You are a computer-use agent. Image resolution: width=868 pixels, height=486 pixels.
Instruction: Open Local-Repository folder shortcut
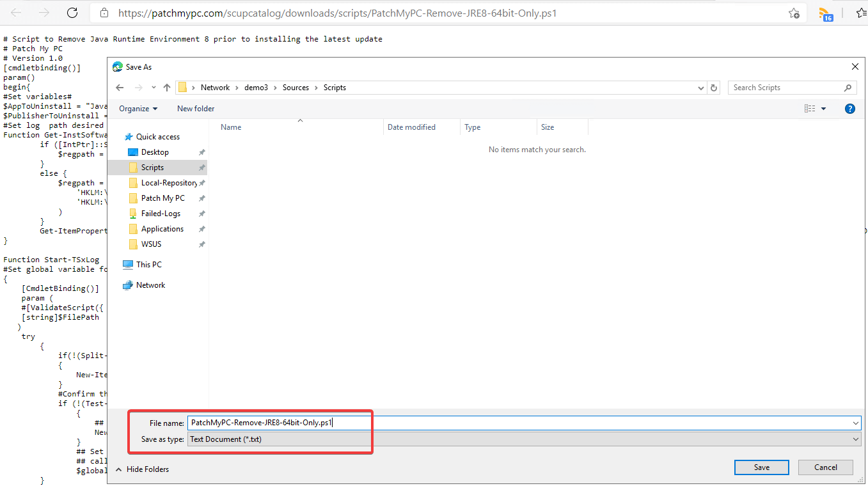point(169,183)
